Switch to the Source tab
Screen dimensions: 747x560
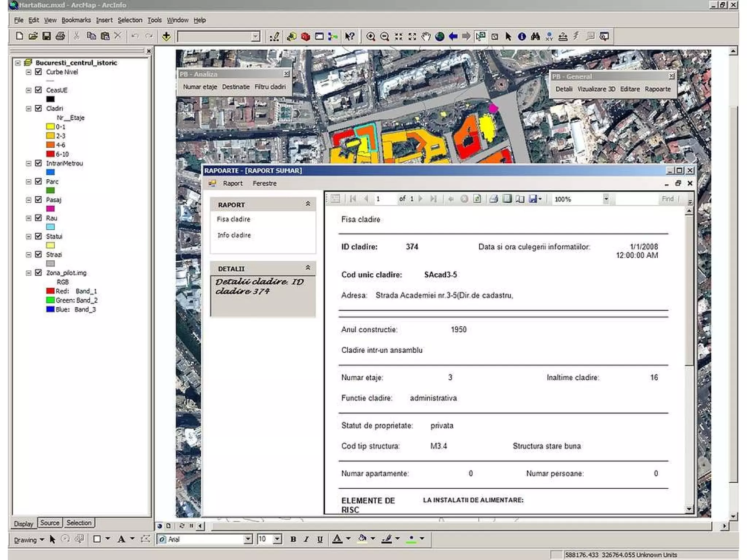(x=50, y=523)
